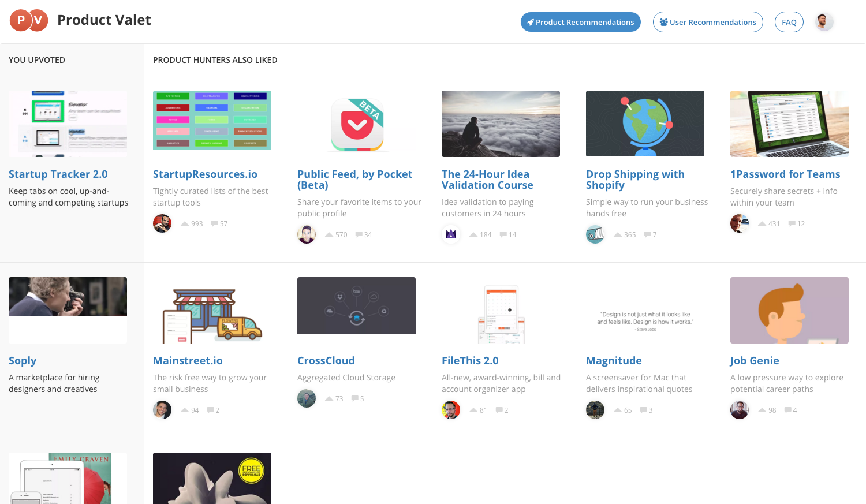Viewport: 866px width, 504px height.
Task: Click hunter avatar under Job Genie
Action: 740,410
